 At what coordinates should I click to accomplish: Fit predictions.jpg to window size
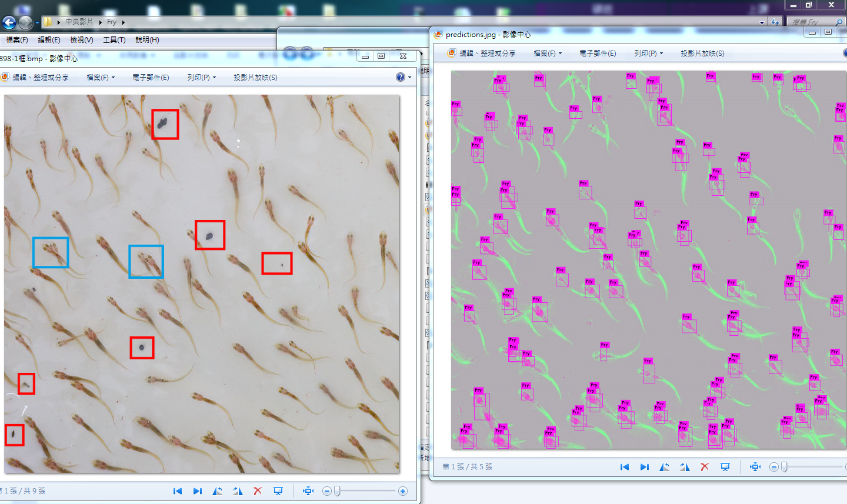click(x=755, y=467)
